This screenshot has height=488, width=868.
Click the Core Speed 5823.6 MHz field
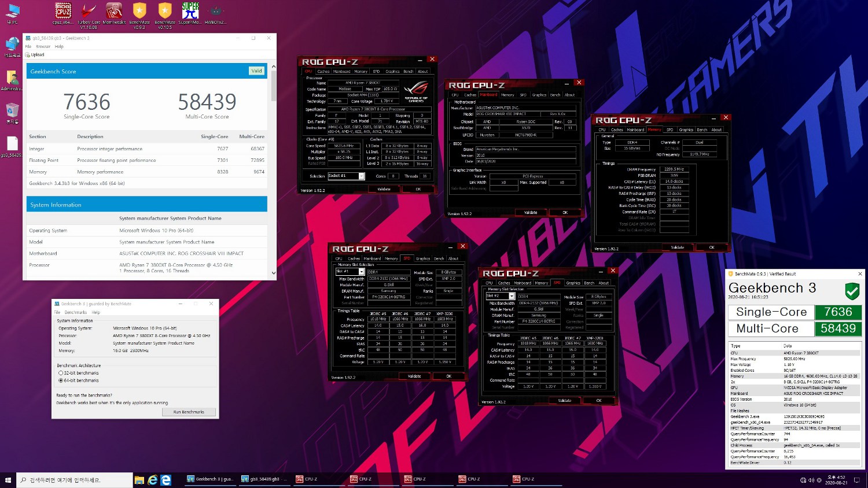pyautogui.click(x=345, y=146)
